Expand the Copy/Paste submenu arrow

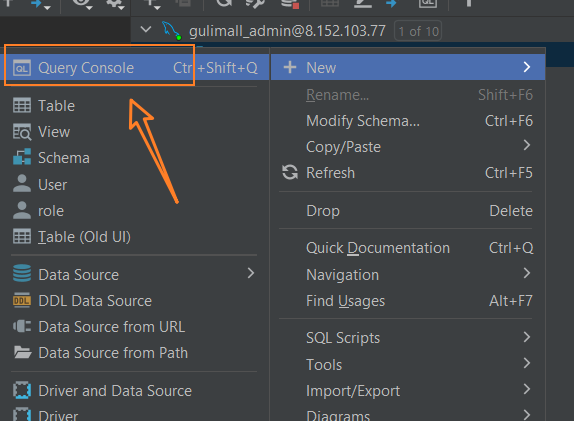pos(527,145)
